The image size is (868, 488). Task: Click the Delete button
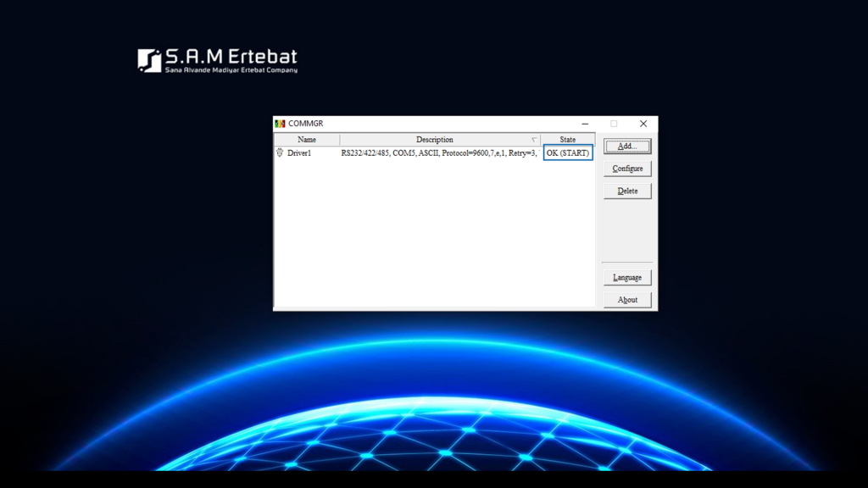[x=627, y=191]
